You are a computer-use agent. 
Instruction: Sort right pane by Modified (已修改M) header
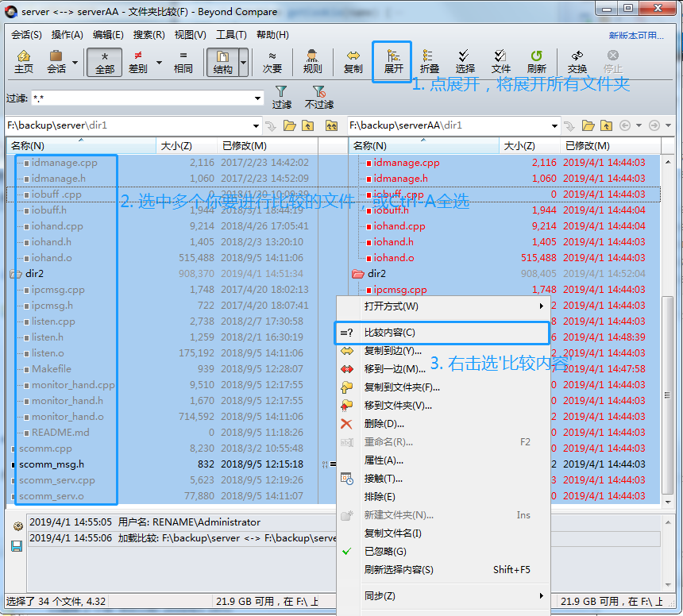(x=610, y=146)
